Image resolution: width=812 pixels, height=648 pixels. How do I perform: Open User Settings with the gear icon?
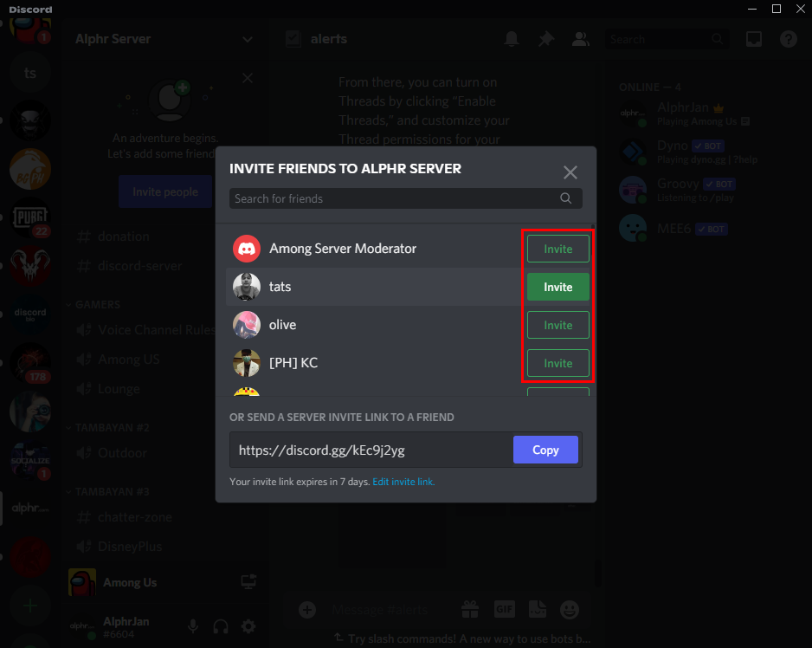coord(248,625)
